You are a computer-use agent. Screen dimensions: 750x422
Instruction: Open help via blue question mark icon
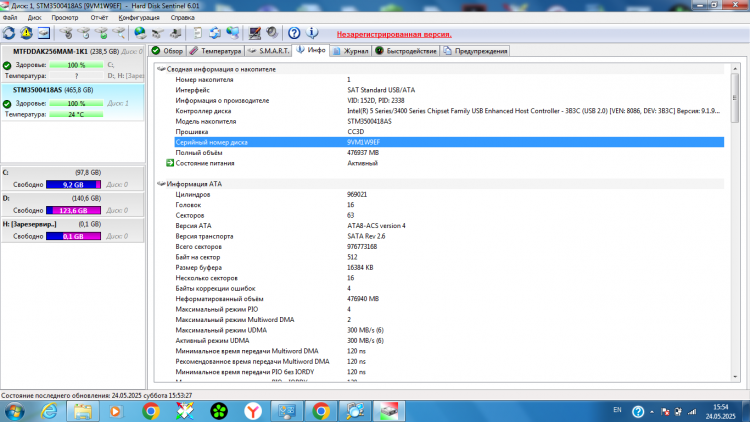(294, 33)
